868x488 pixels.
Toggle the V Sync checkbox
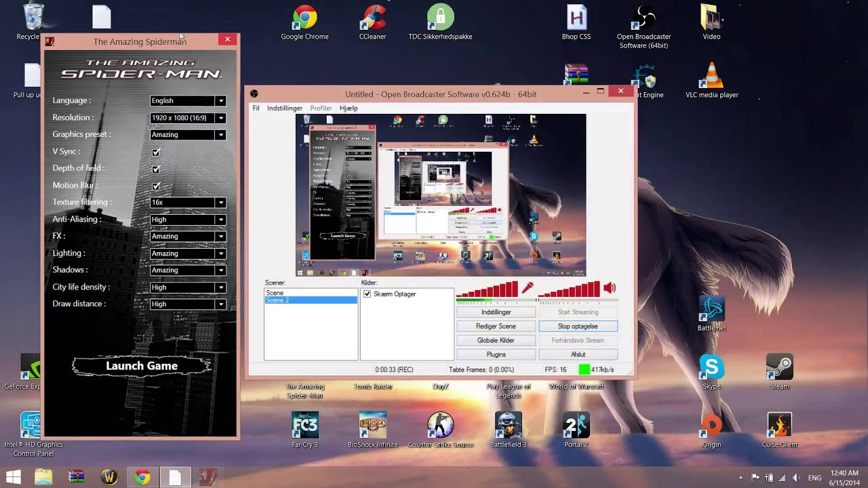(156, 152)
